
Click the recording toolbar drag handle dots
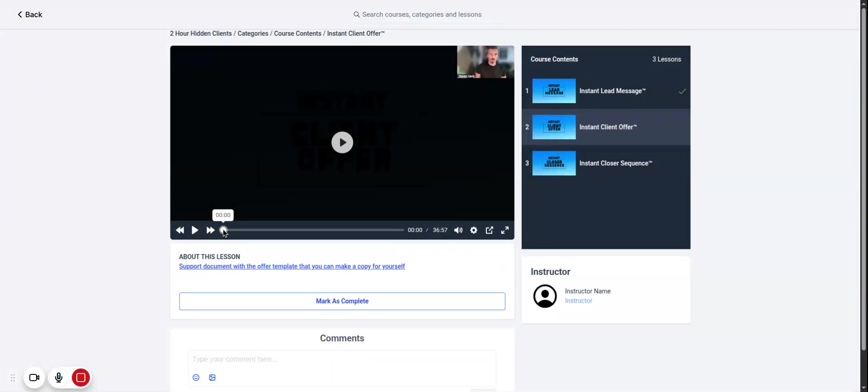pyautogui.click(x=13, y=378)
